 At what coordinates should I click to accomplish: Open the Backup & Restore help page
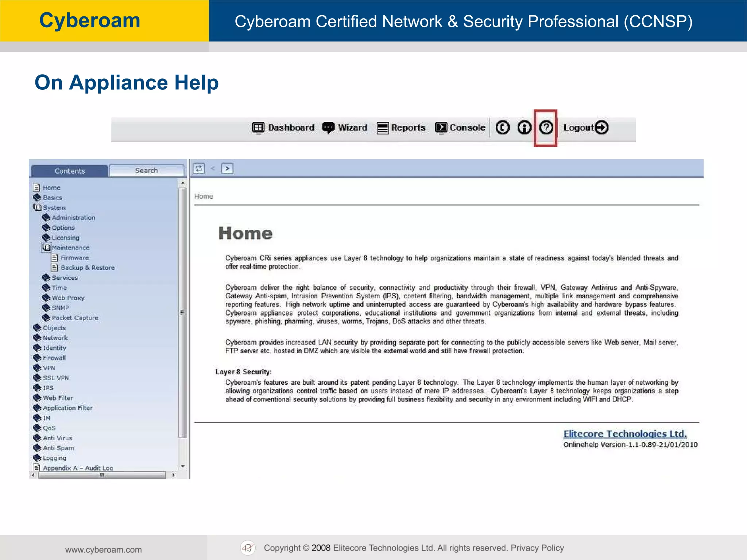pyautogui.click(x=88, y=268)
